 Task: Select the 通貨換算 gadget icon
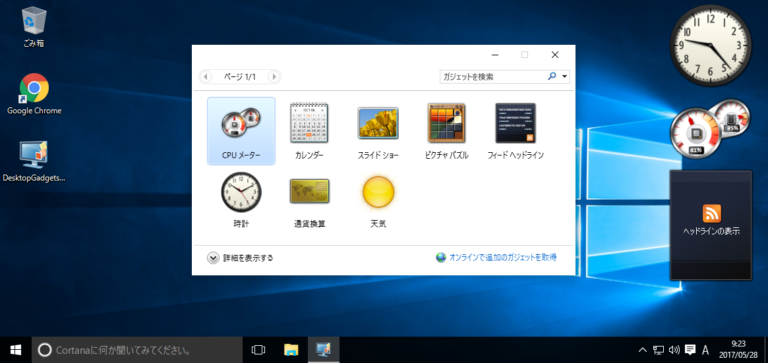pyautogui.click(x=310, y=191)
